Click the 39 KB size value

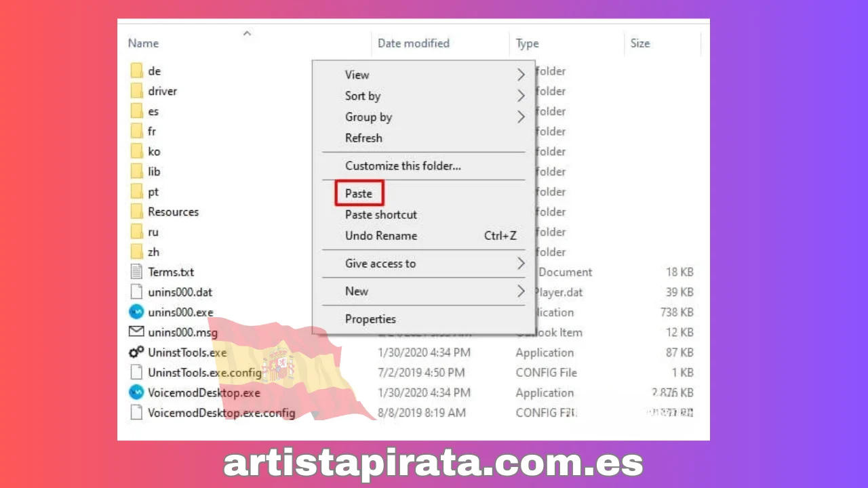[679, 292]
